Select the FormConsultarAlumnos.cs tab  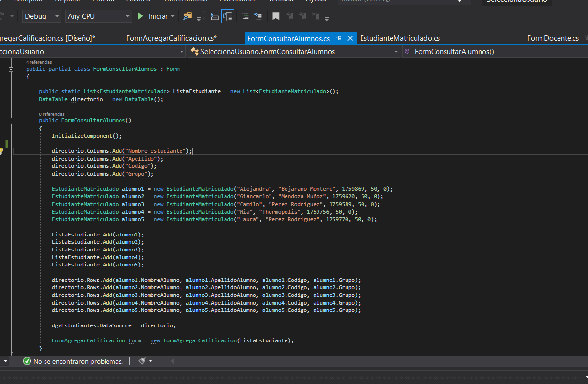pos(288,38)
